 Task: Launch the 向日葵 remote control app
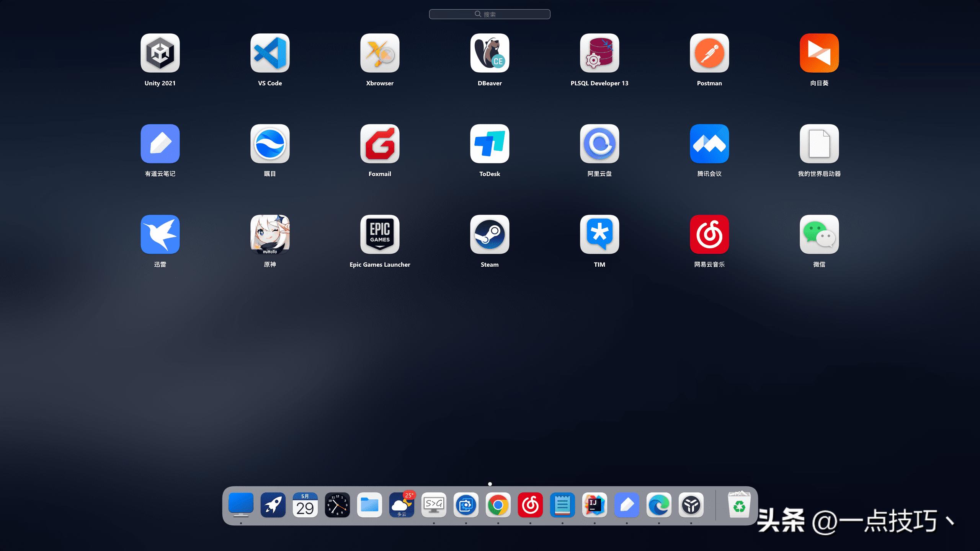point(819,54)
